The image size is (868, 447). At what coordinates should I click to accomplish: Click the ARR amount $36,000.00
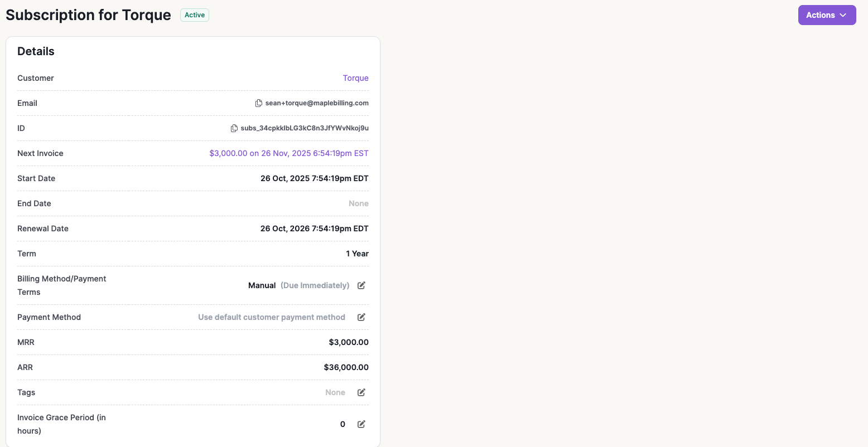346,367
